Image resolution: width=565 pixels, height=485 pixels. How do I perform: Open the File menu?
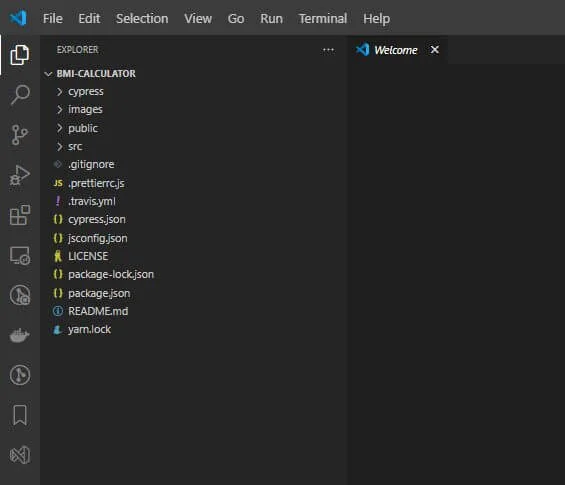coord(53,18)
